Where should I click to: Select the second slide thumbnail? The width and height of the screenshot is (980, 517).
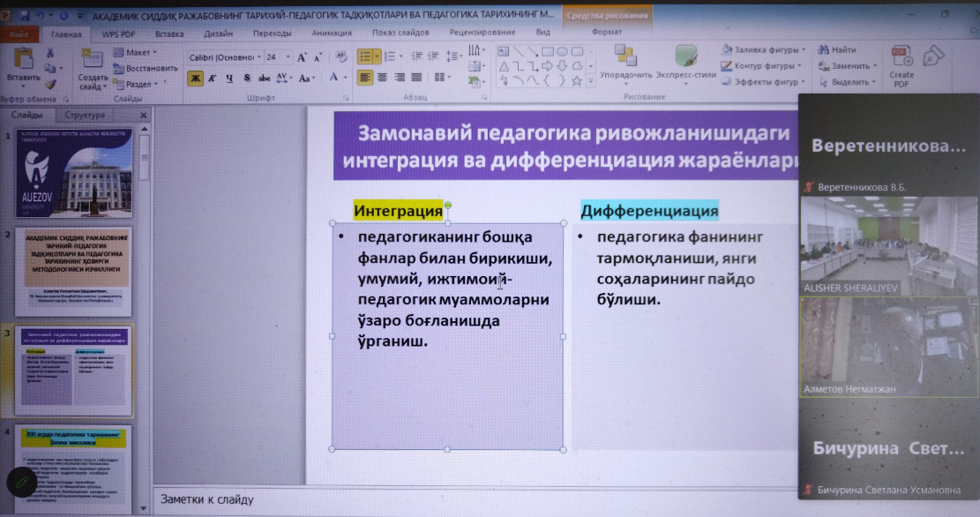75,272
